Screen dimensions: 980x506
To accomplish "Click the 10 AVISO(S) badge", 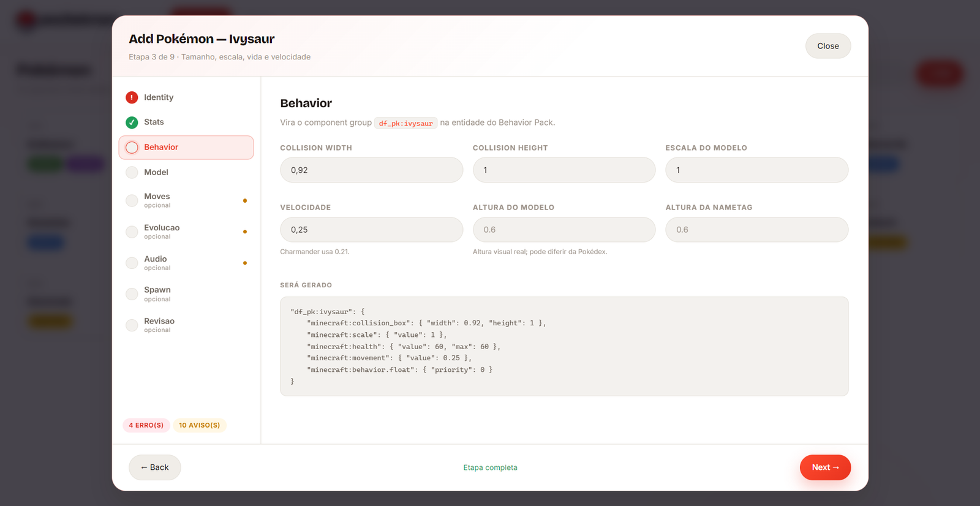I will click(200, 425).
